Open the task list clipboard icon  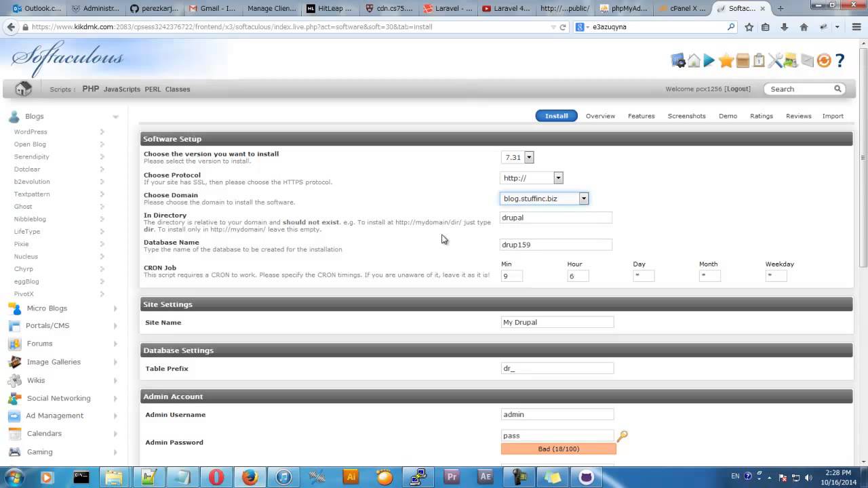click(759, 61)
